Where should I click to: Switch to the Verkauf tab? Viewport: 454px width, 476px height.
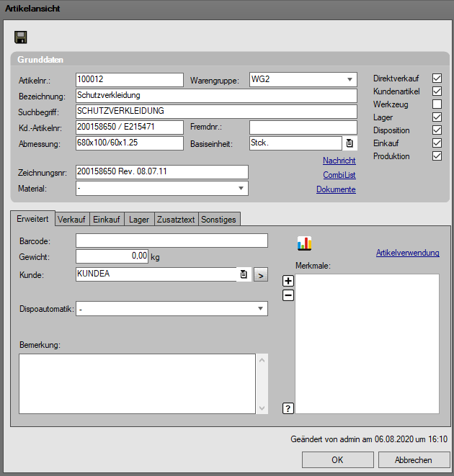click(72, 219)
